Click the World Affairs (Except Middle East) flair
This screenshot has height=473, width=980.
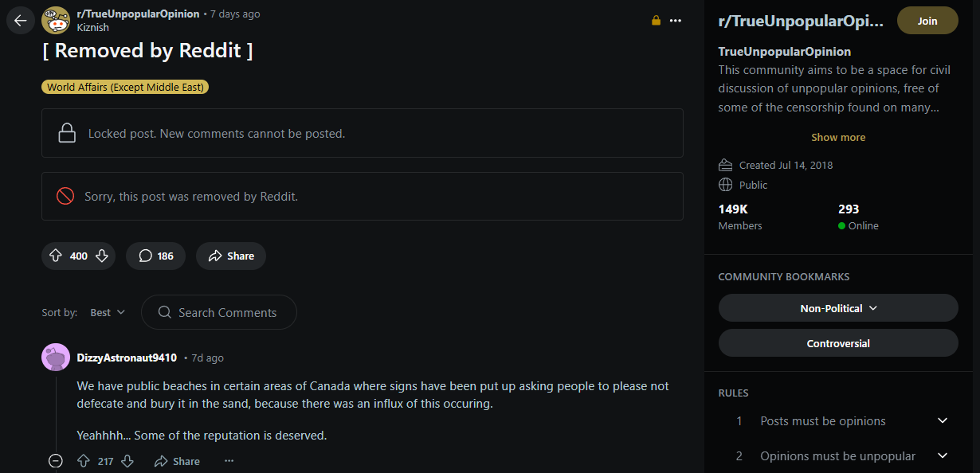125,87
